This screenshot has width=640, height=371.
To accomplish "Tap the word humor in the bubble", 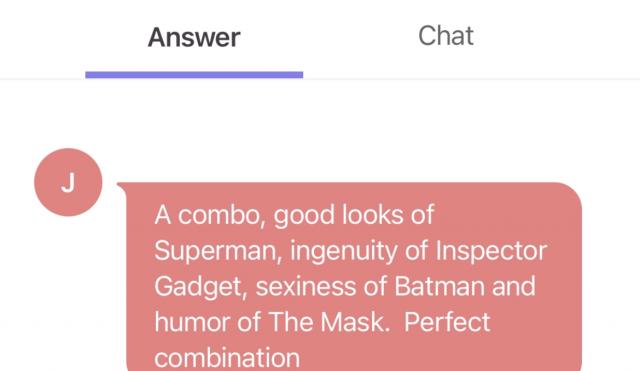I will 192,322.
